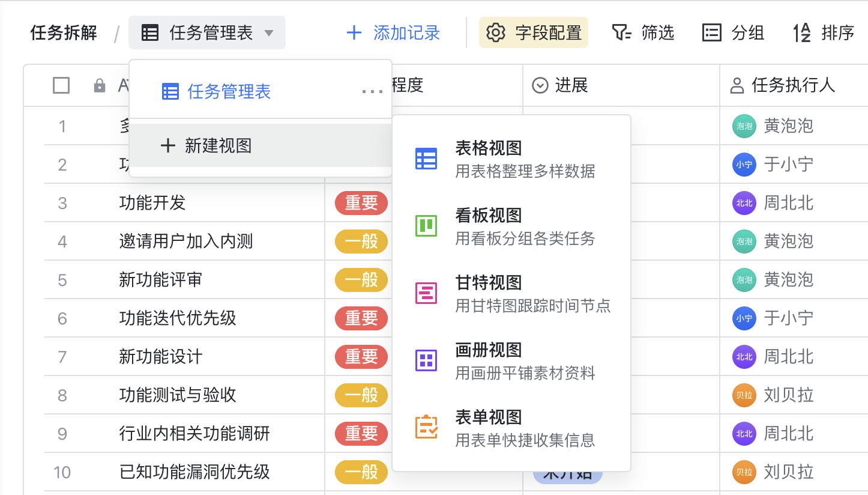Click the 表单视图 form view icon
Screen dimensions: 868x495
click(426, 427)
